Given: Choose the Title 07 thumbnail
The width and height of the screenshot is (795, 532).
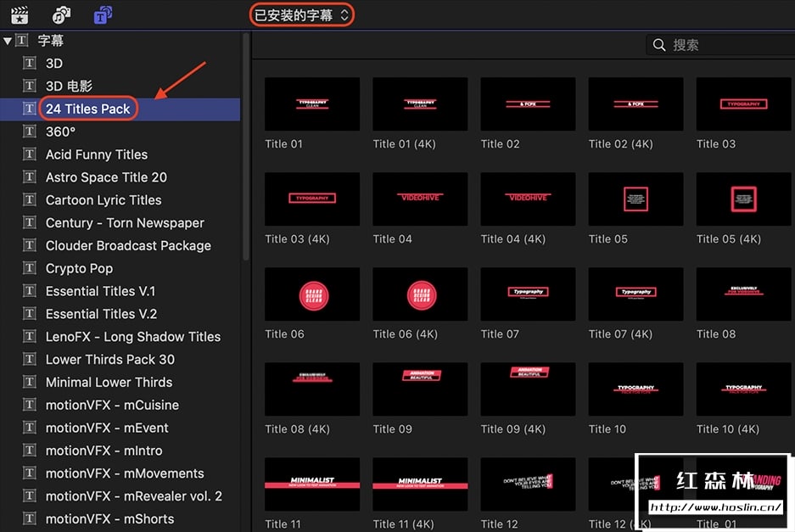Looking at the screenshot, I should (x=528, y=294).
